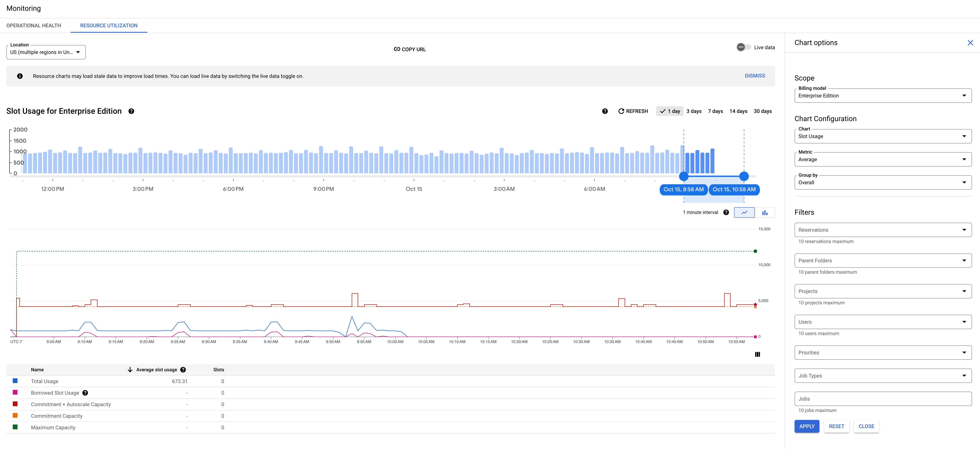980x449 pixels.
Task: Click the RESET button in Chart options
Action: 836,426
